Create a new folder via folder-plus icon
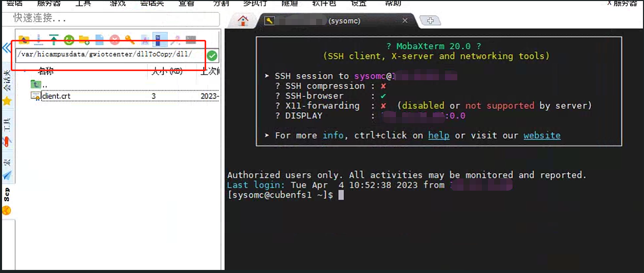Image resolution: width=644 pixels, height=273 pixels. point(84,39)
